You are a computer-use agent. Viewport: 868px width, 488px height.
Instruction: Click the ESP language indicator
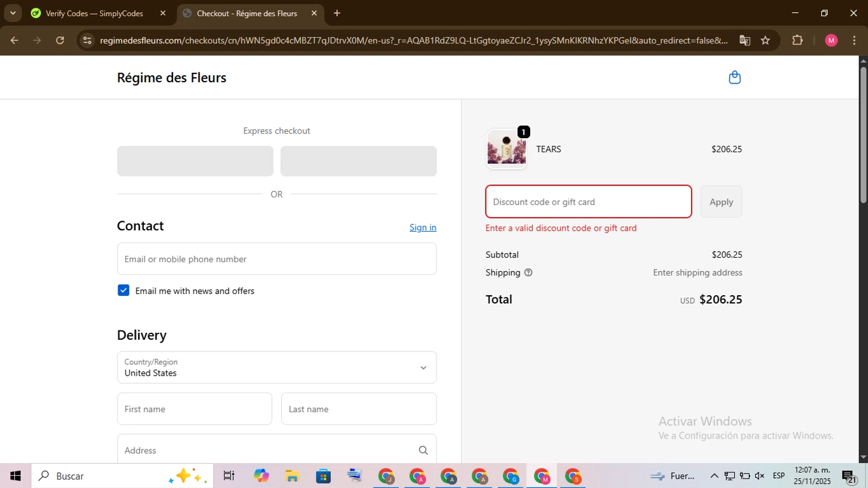(779, 476)
